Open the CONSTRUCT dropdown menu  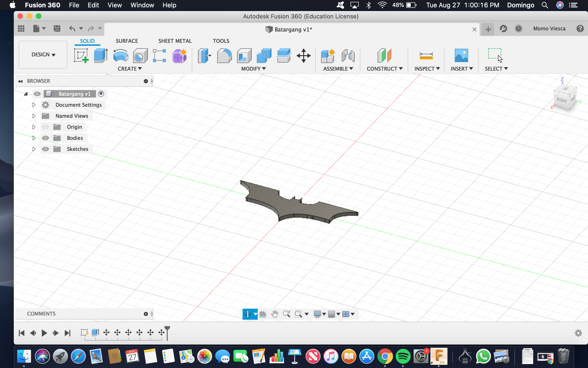pyautogui.click(x=385, y=69)
